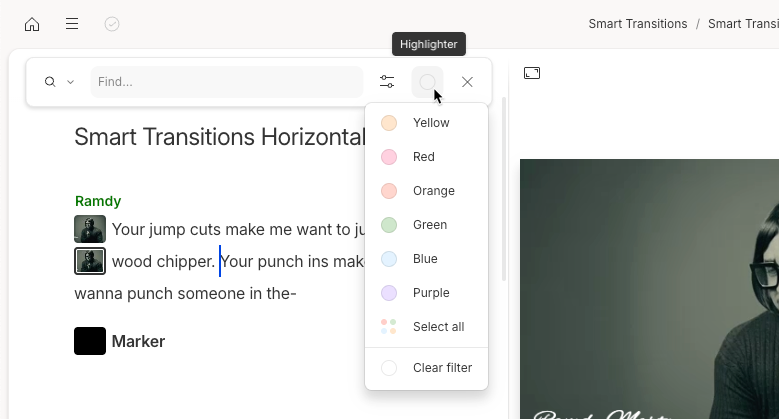
Task: Click the light blue color swatch
Action: 389,259
